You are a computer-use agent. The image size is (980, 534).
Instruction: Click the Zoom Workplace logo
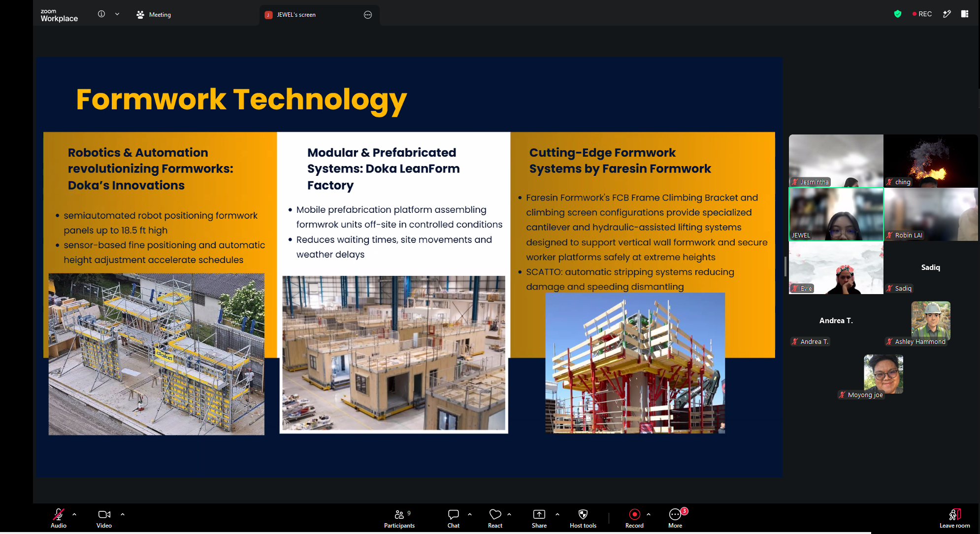click(x=59, y=15)
